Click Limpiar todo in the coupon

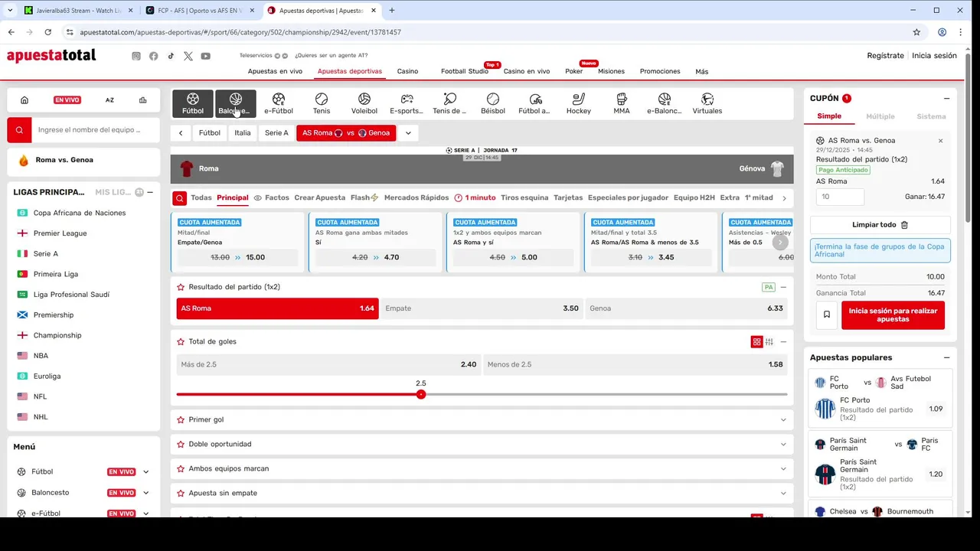pyautogui.click(x=880, y=225)
